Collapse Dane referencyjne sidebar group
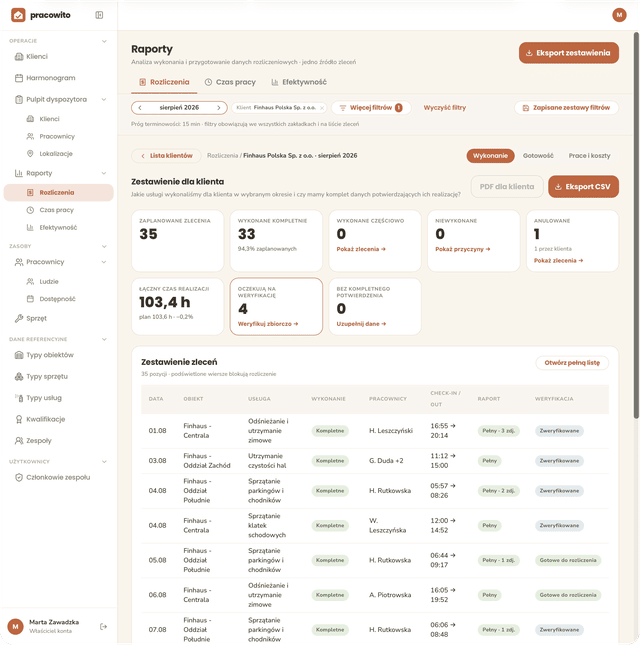 [x=104, y=339]
